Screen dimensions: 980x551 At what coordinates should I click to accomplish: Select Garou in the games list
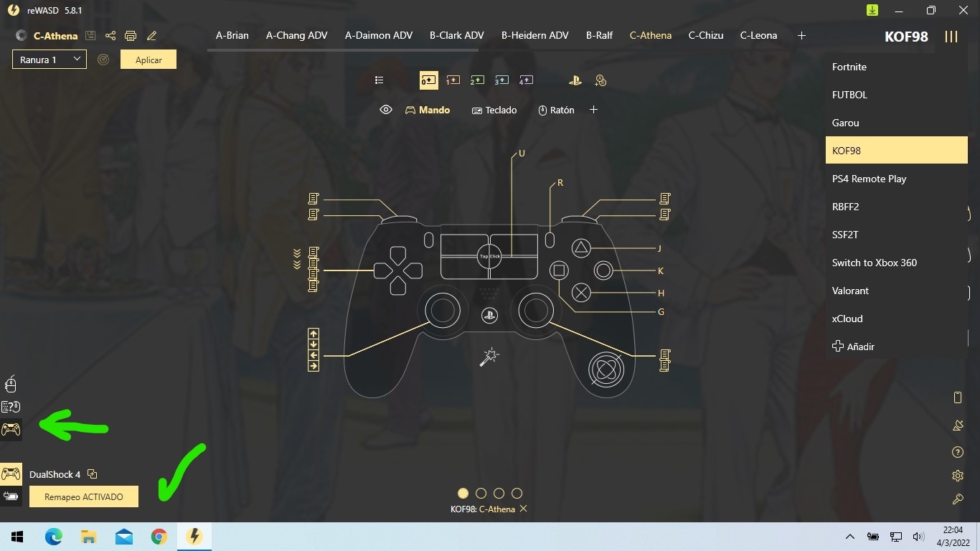coord(897,123)
